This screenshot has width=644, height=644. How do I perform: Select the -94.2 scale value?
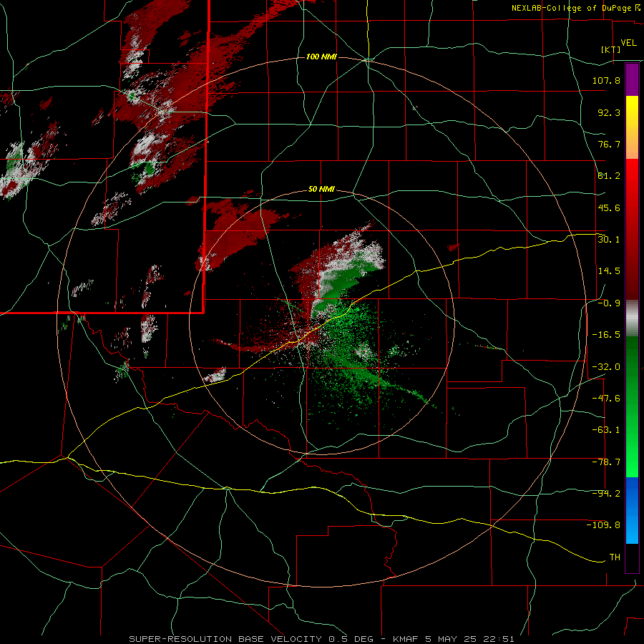pos(606,494)
